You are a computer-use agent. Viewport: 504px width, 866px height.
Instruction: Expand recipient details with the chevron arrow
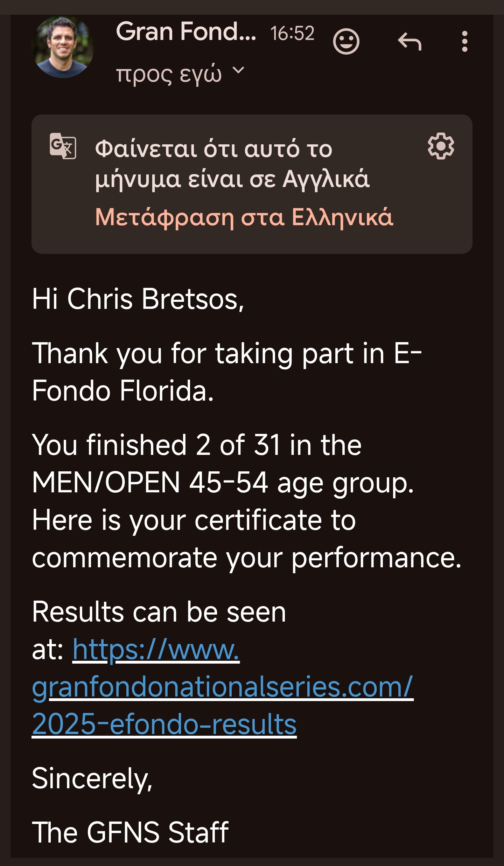[238, 70]
